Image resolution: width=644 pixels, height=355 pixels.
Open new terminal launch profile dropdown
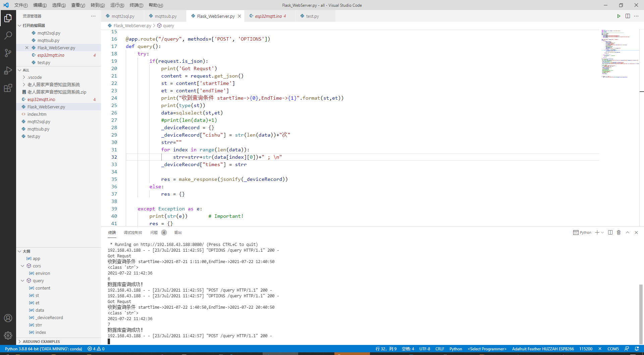click(x=602, y=233)
